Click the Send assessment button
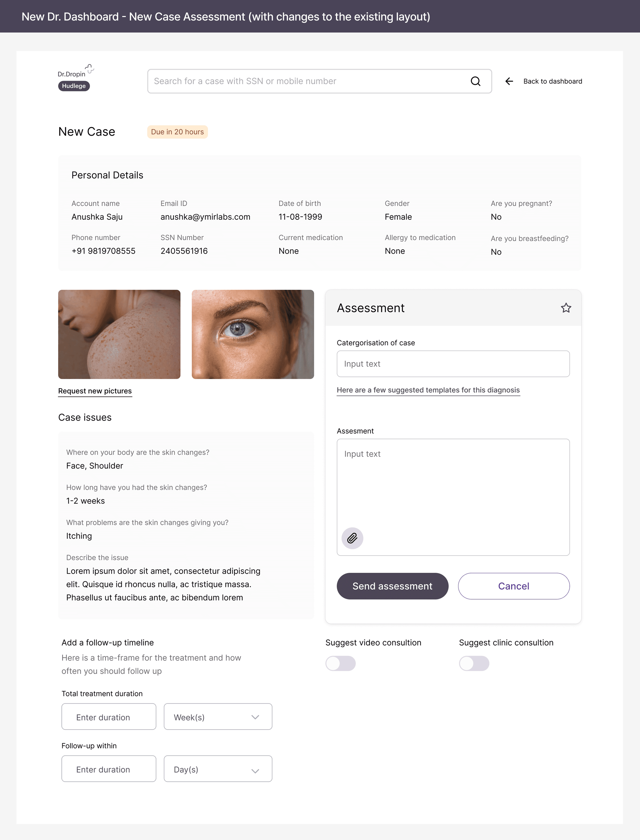640x840 pixels. pyautogui.click(x=392, y=586)
